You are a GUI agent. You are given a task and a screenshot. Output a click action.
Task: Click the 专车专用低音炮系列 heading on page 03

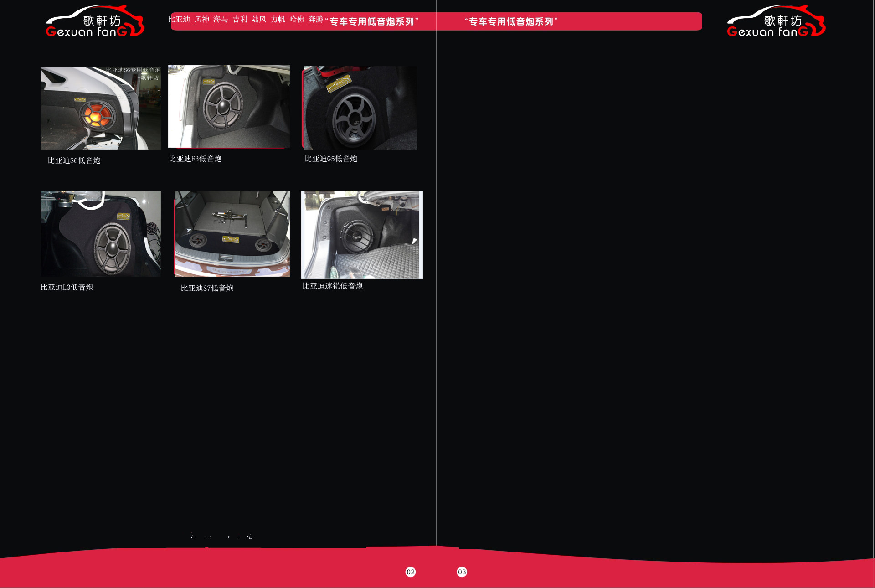(511, 21)
